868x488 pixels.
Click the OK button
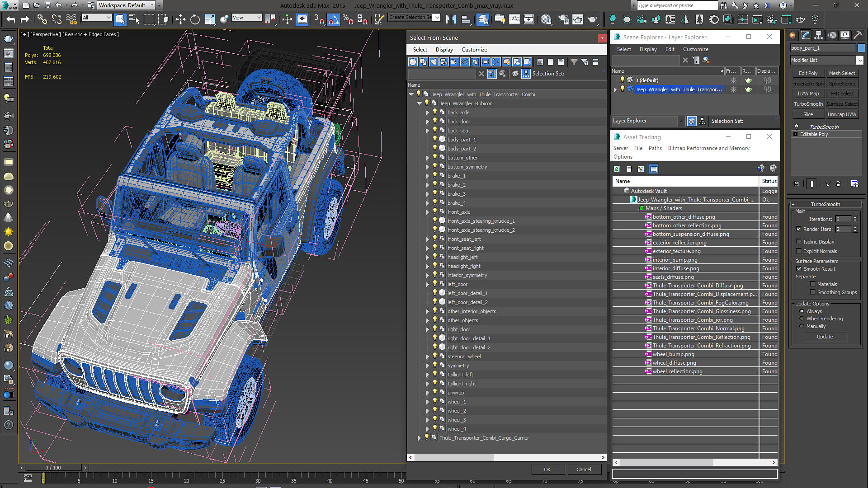[547, 469]
